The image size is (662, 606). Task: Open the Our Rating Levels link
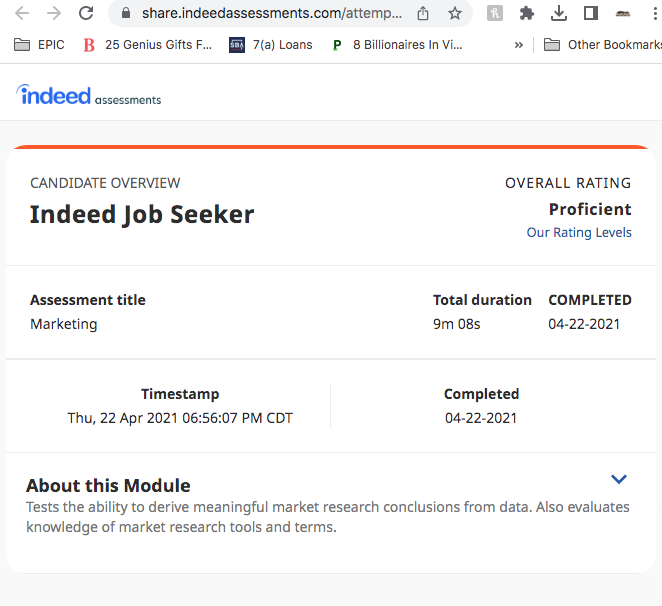[579, 232]
